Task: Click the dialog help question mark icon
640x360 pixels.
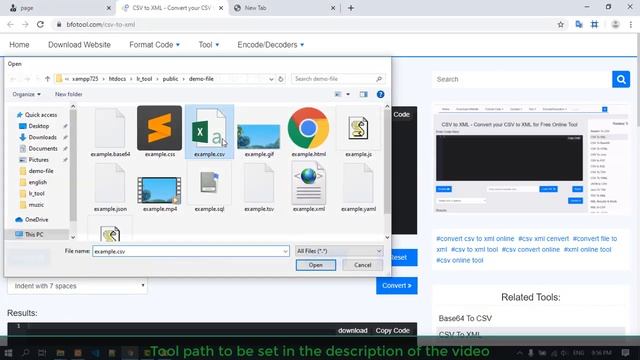Action: click(x=380, y=94)
